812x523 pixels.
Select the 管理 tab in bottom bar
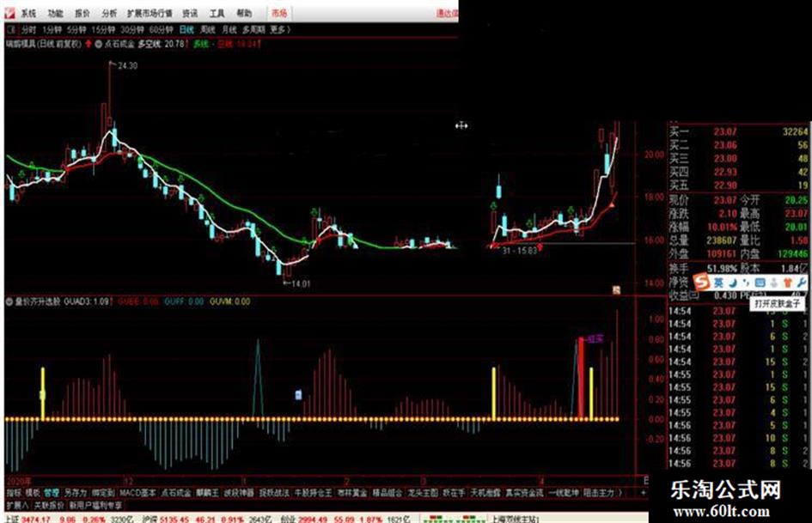click(52, 493)
